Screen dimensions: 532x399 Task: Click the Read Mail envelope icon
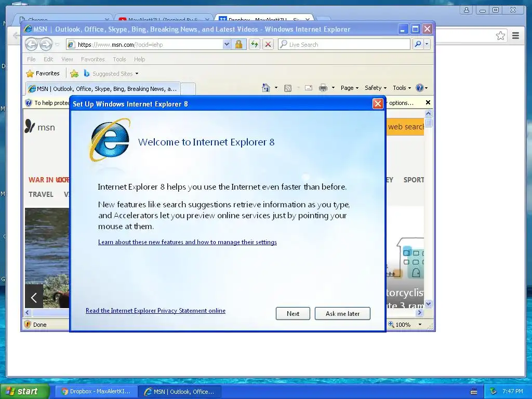coord(309,88)
